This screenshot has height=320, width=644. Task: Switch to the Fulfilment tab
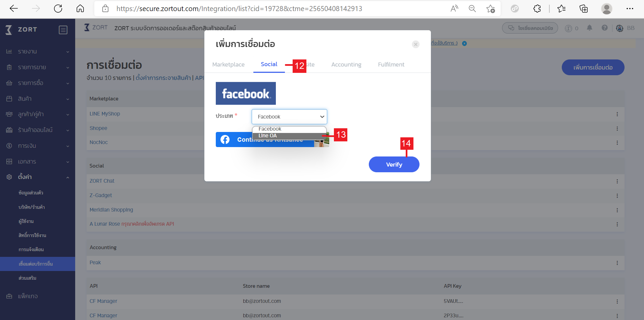[x=391, y=64]
